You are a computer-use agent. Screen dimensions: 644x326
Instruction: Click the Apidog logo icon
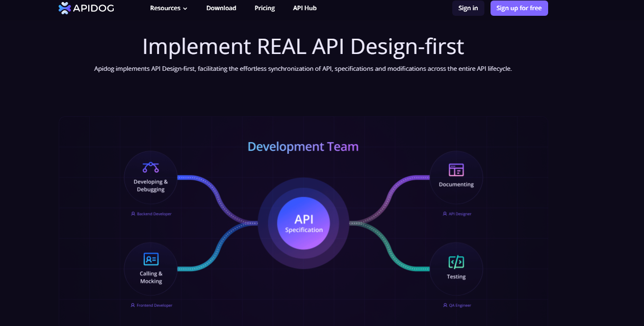point(65,8)
